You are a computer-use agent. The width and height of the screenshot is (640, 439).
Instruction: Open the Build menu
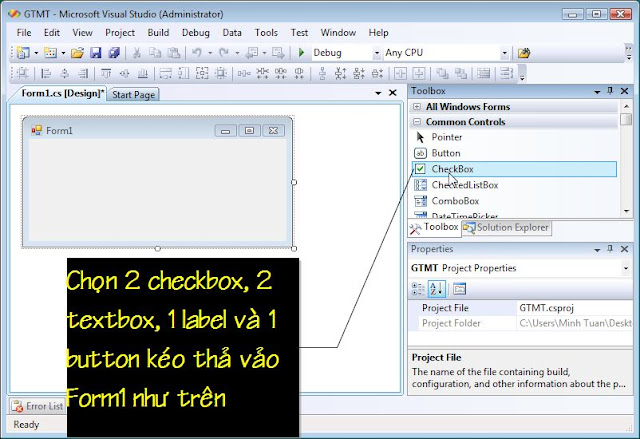tap(158, 33)
